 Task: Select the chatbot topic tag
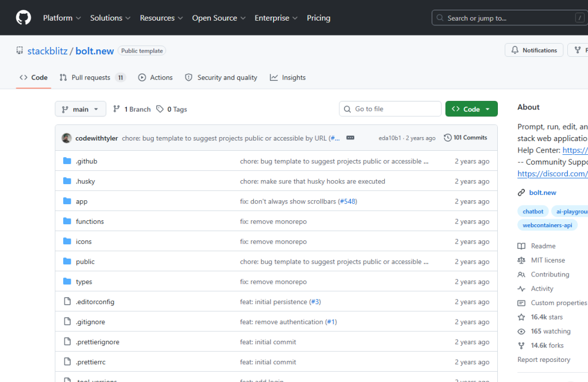coord(533,211)
